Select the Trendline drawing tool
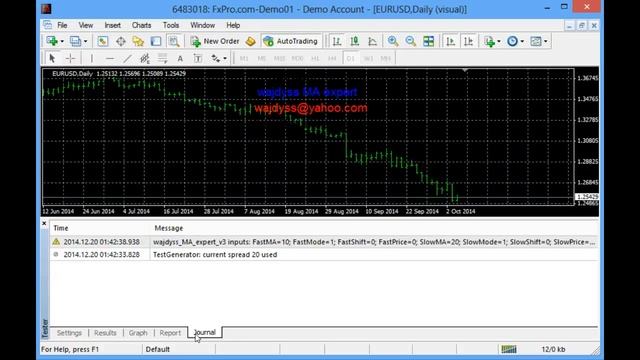The height and width of the screenshot is (360, 640). (127, 58)
